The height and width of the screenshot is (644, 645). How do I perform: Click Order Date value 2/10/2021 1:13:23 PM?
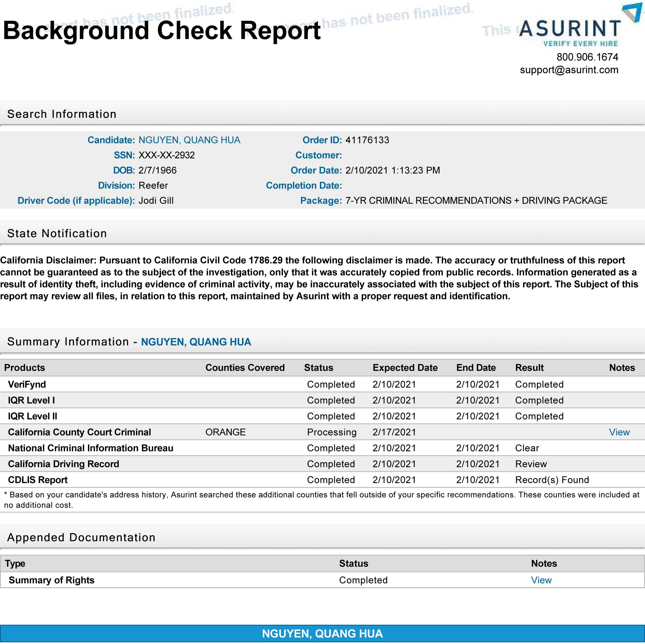[x=393, y=170]
